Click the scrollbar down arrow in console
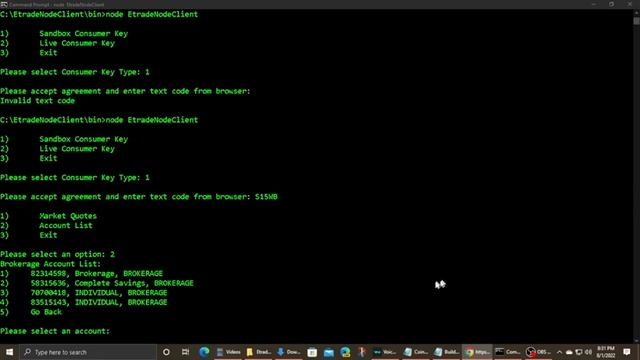Image resolution: width=640 pixels, height=360 pixels. (x=636, y=341)
